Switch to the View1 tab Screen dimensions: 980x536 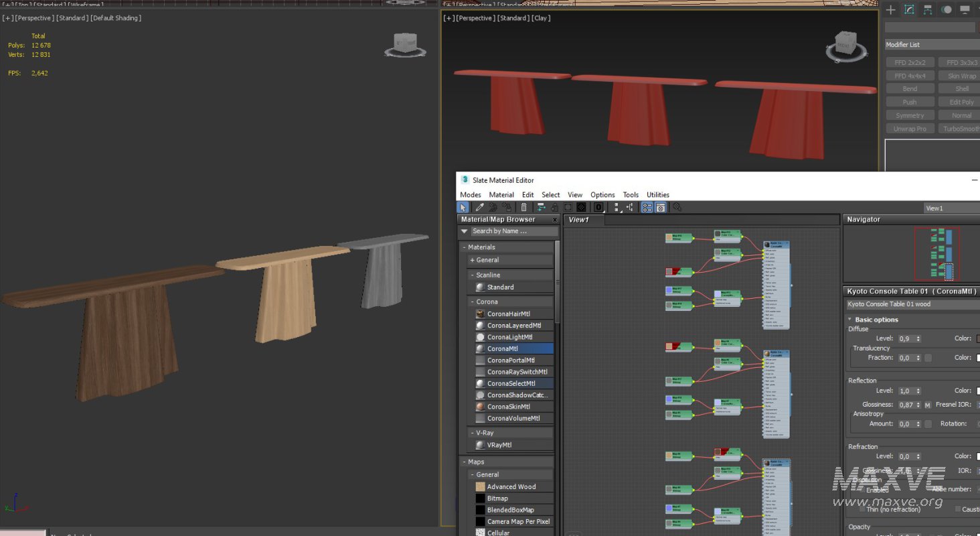click(x=578, y=220)
